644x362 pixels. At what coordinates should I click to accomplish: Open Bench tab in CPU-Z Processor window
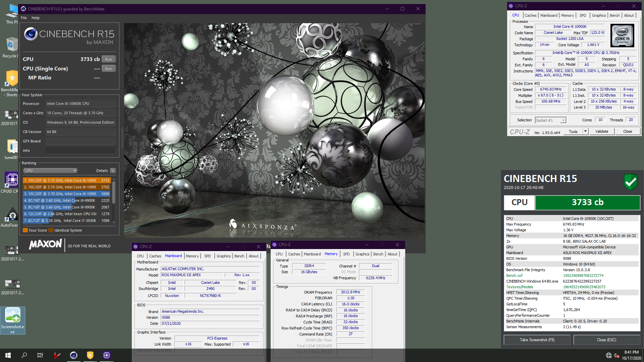pyautogui.click(x=614, y=15)
